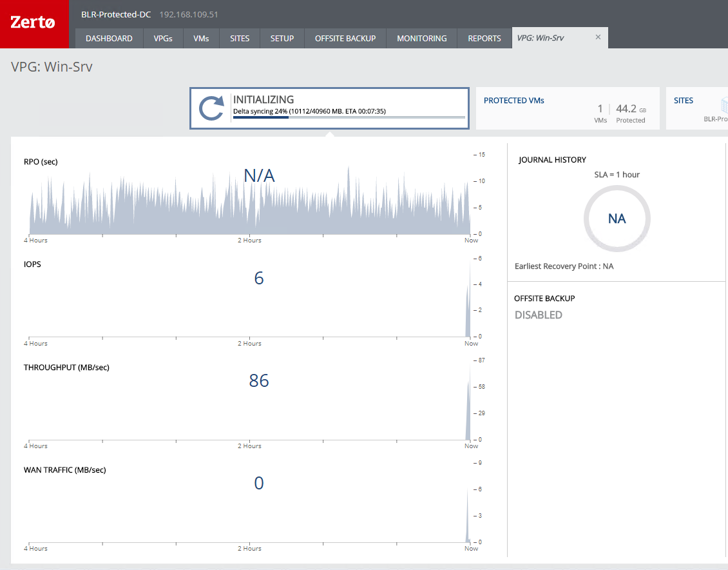Click the Offsite Backup Disabled status
This screenshot has height=570, width=728.
point(539,315)
